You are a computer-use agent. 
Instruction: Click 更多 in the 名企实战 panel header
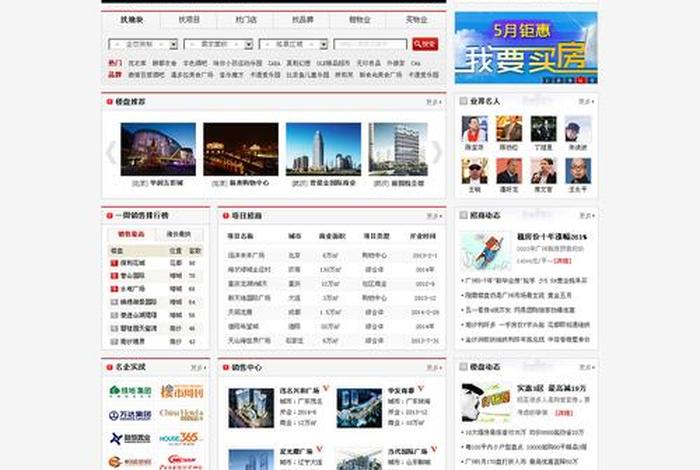click(x=198, y=368)
